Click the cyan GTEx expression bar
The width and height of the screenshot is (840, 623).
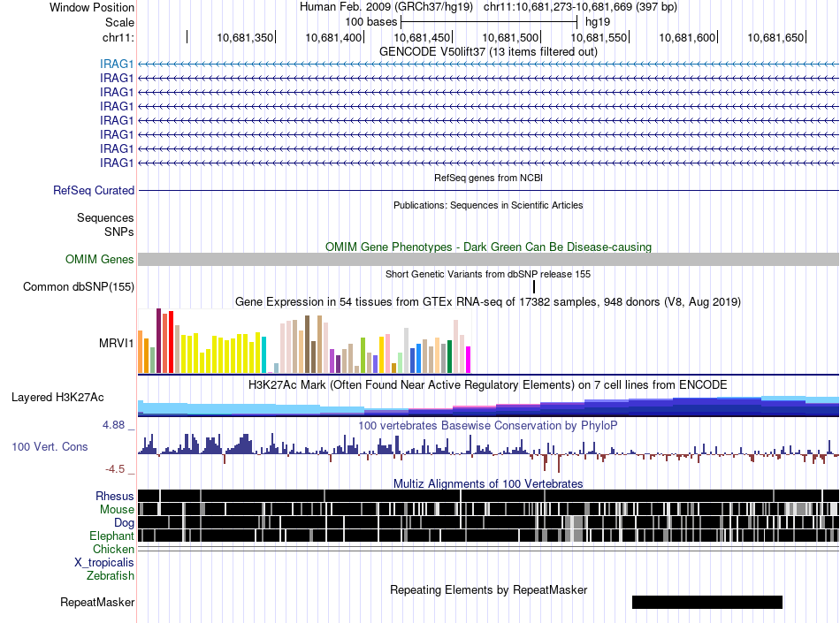coord(263,354)
